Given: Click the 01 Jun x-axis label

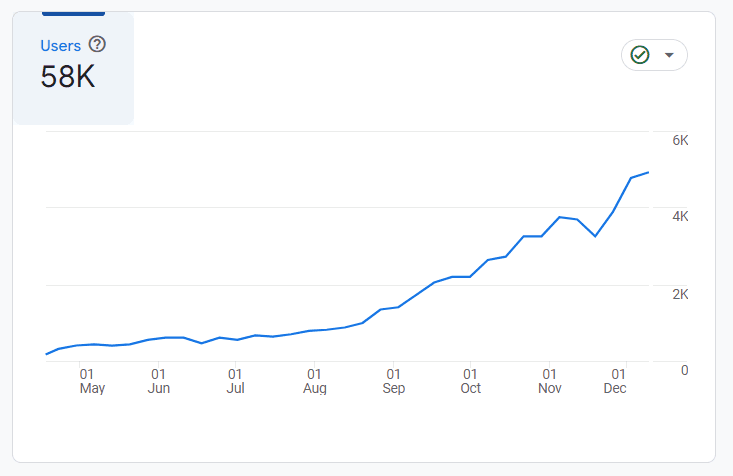Looking at the screenshot, I should pyautogui.click(x=158, y=380).
